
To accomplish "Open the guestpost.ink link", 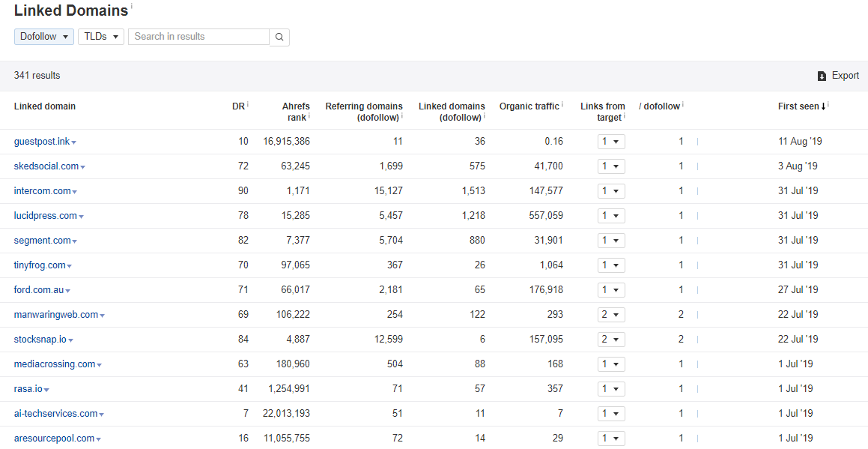I will click(x=41, y=142).
